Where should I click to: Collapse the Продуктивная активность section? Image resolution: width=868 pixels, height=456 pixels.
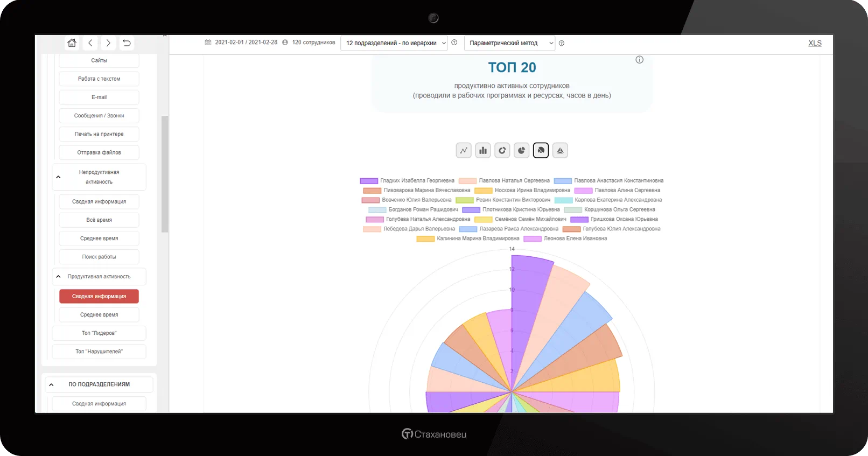[x=58, y=277]
